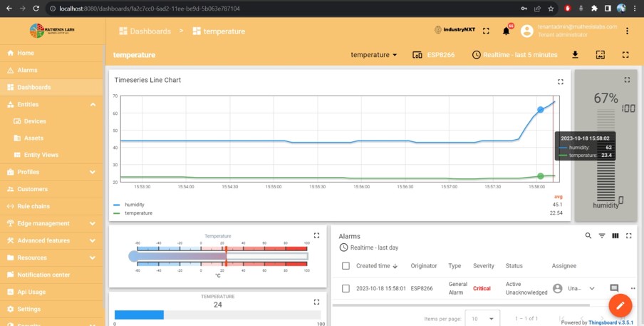This screenshot has height=326, width=644.
Task: Go to Rule chains page
Action: tap(33, 206)
